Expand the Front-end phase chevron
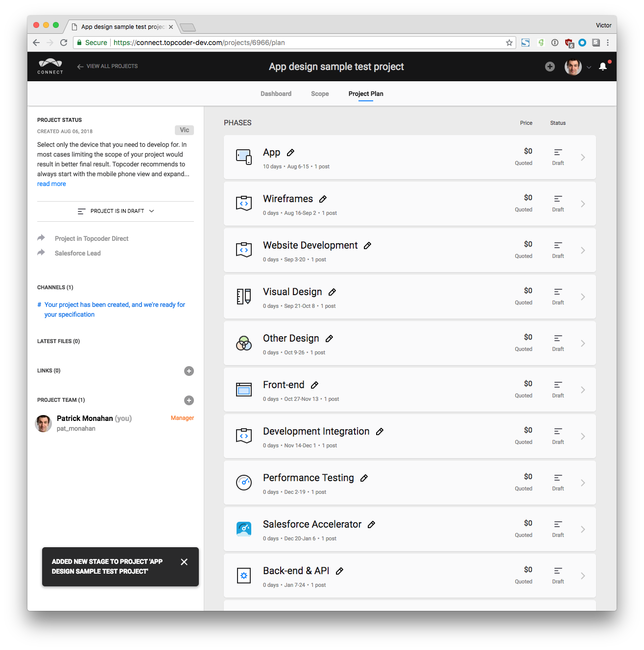Screen dimensions: 644x650 pyautogui.click(x=583, y=390)
